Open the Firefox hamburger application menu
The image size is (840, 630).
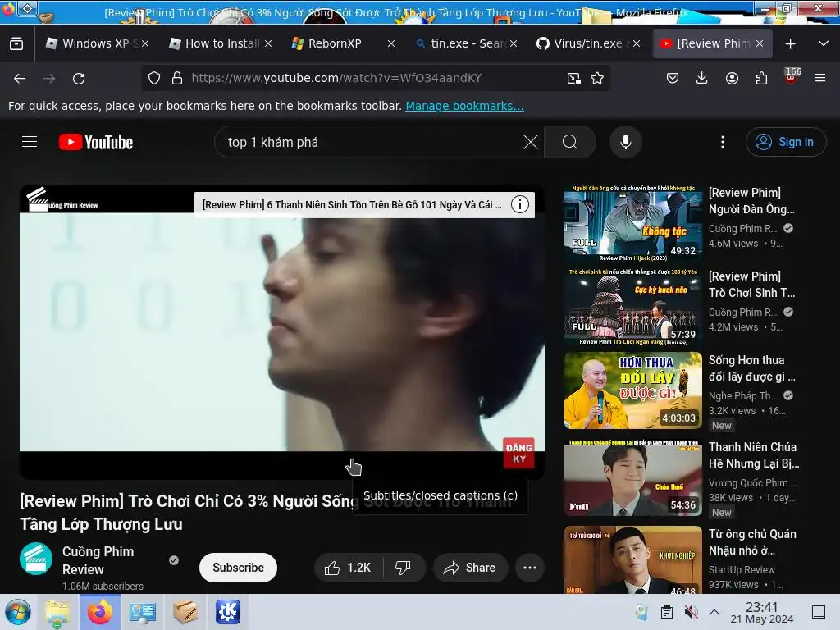pyautogui.click(x=820, y=78)
